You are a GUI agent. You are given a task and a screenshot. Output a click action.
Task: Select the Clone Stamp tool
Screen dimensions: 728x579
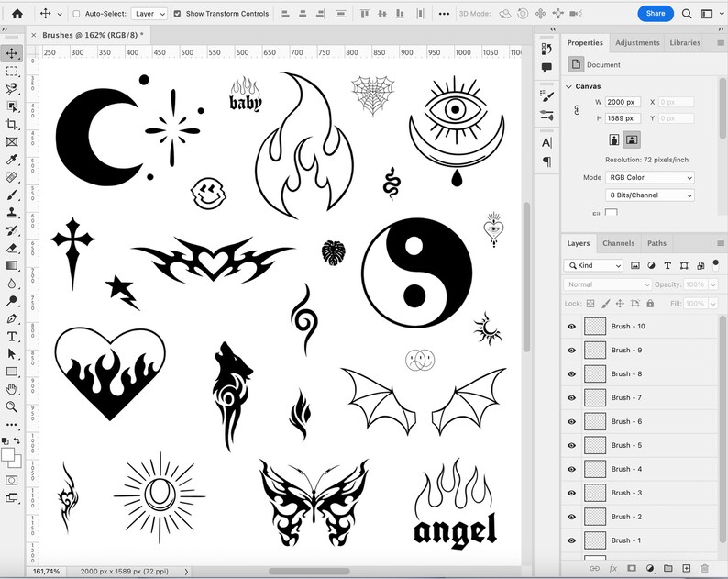click(12, 212)
